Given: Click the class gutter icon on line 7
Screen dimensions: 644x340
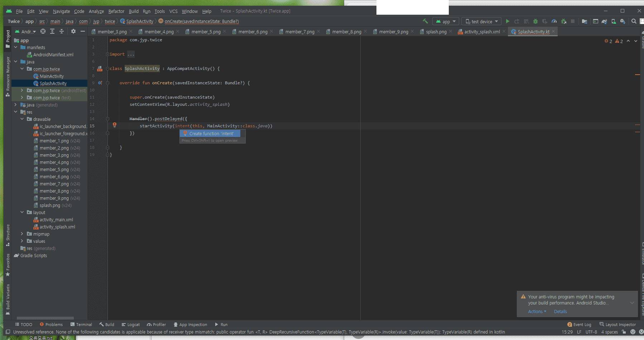Looking at the screenshot, I should [100, 69].
